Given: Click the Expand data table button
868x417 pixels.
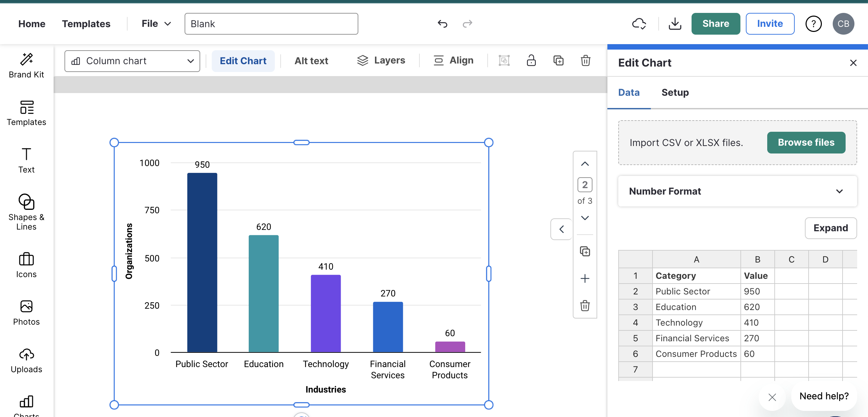Looking at the screenshot, I should [830, 228].
